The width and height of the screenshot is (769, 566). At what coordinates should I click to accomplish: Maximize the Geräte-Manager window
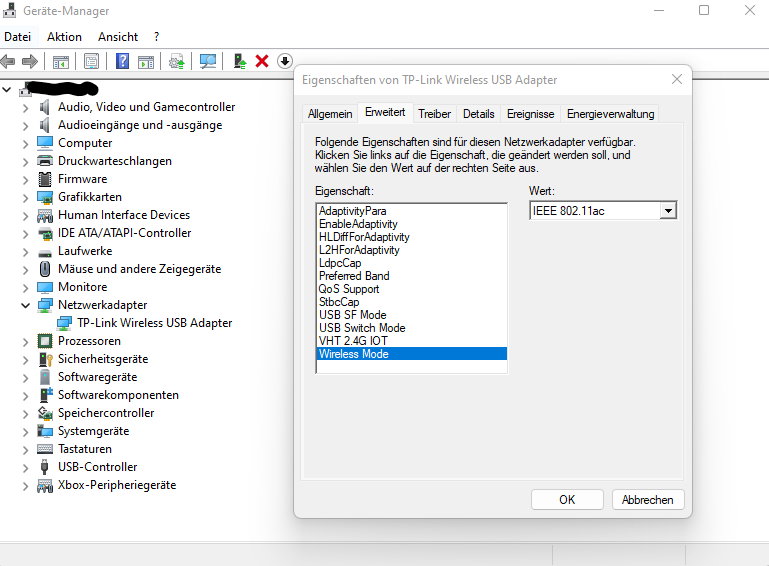pyautogui.click(x=704, y=10)
